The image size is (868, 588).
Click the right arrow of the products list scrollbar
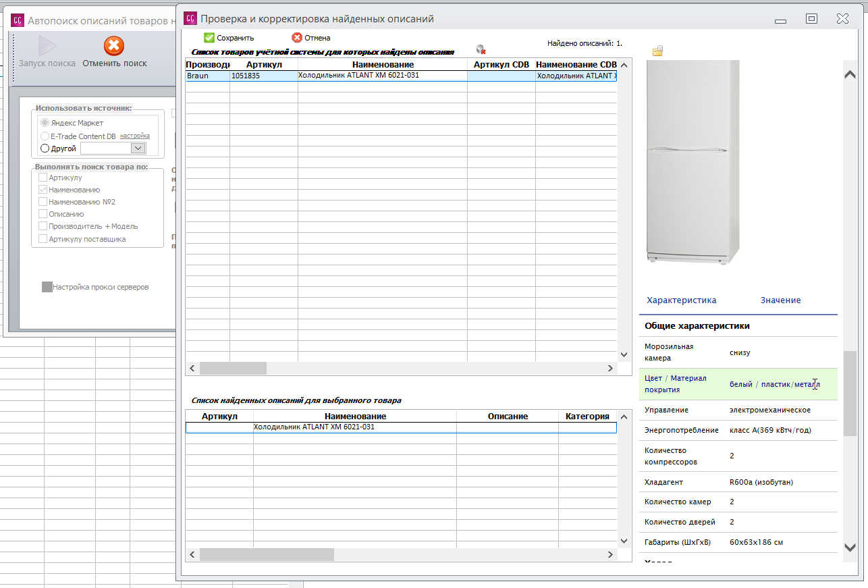coord(610,369)
